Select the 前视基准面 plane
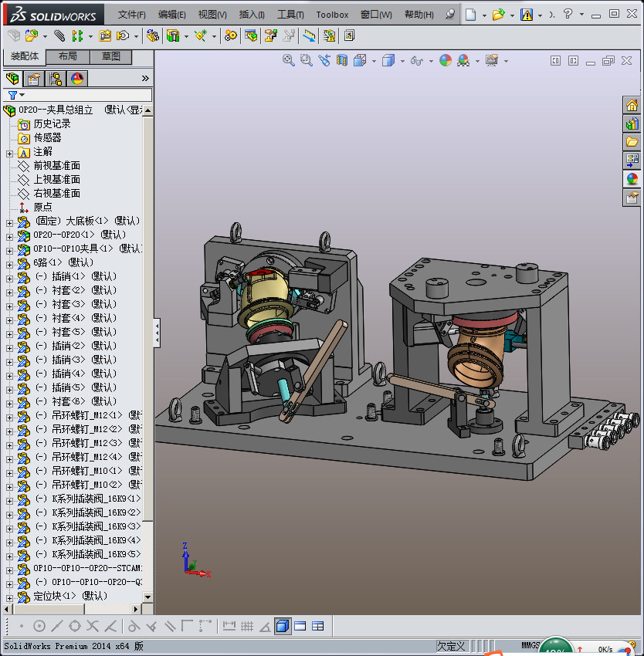 (x=56, y=165)
